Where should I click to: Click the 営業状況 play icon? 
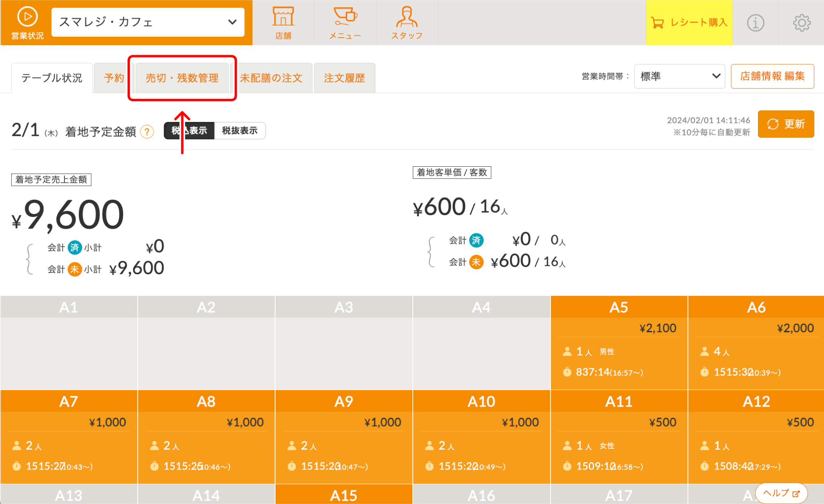(x=27, y=17)
